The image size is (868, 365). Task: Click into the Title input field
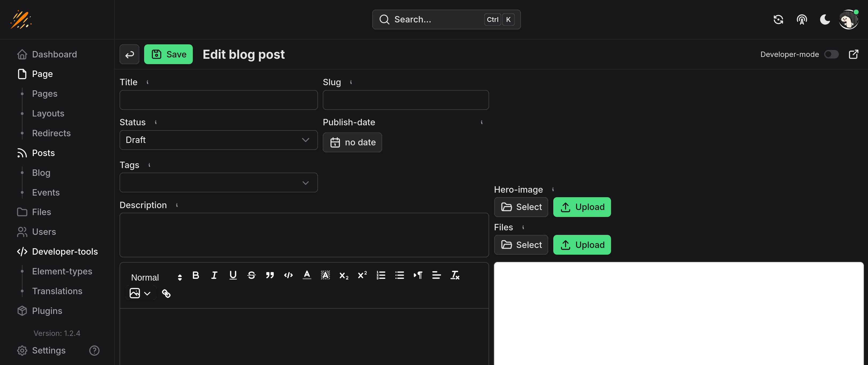click(x=218, y=100)
